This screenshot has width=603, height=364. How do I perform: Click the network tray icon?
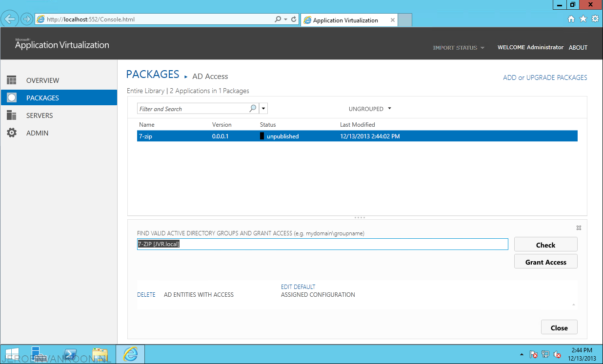tap(545, 354)
